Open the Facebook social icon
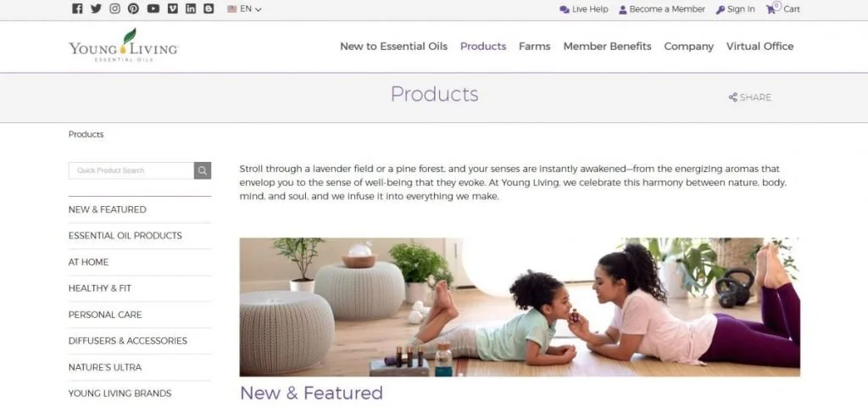Viewport: 868px width, 407px height. 77,8
